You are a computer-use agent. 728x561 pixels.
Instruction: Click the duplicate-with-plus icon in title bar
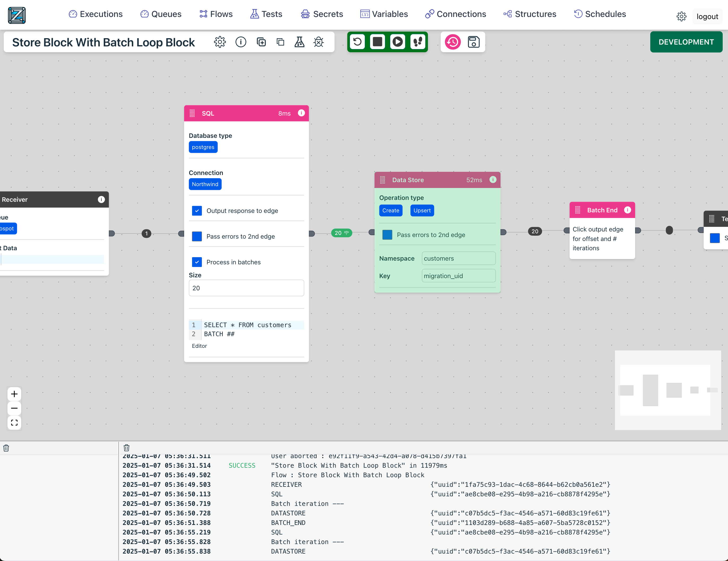tap(261, 42)
